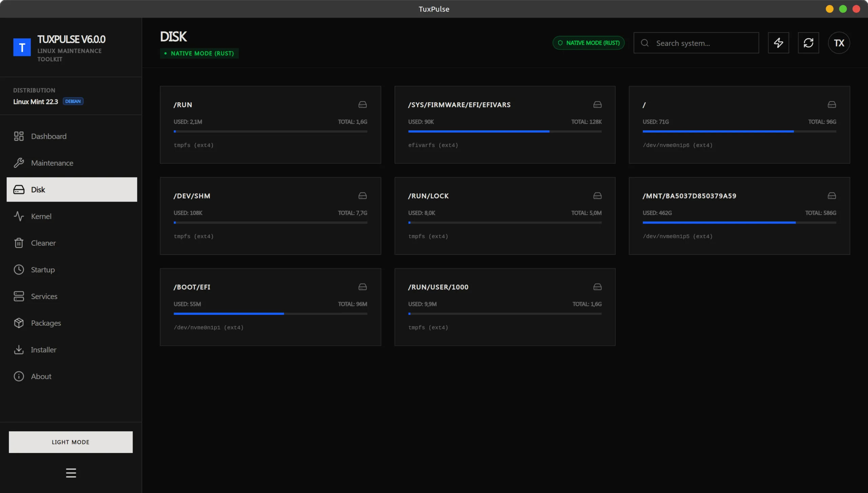Click green Native Mode label under DISK title
The image size is (868, 493).
[199, 53]
